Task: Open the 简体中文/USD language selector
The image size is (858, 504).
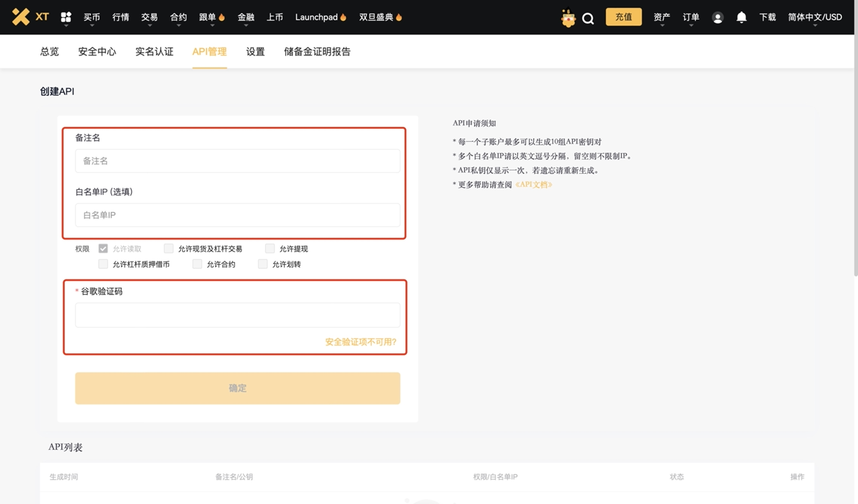Action: [815, 17]
